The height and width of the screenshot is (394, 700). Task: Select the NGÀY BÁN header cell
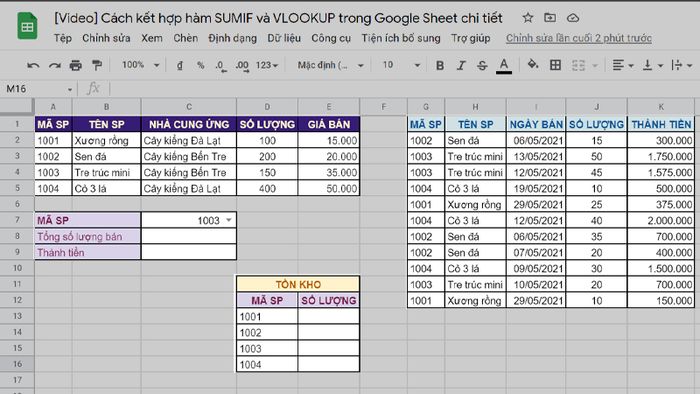536,124
